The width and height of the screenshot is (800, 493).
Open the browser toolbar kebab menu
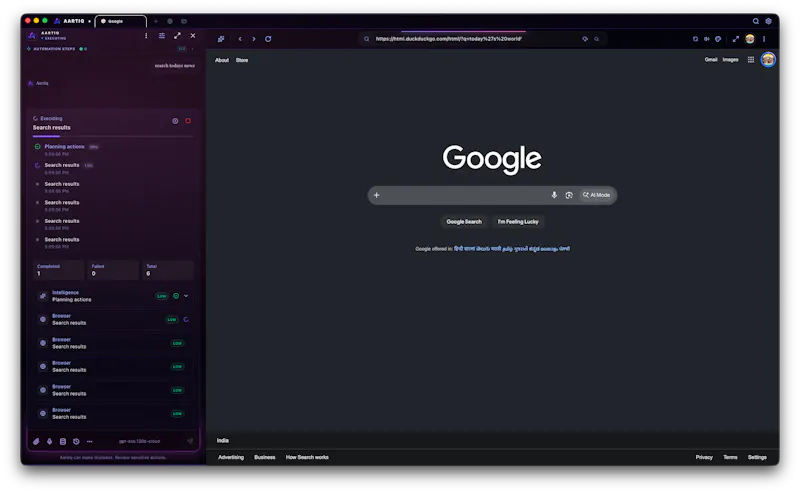pyautogui.click(x=764, y=39)
